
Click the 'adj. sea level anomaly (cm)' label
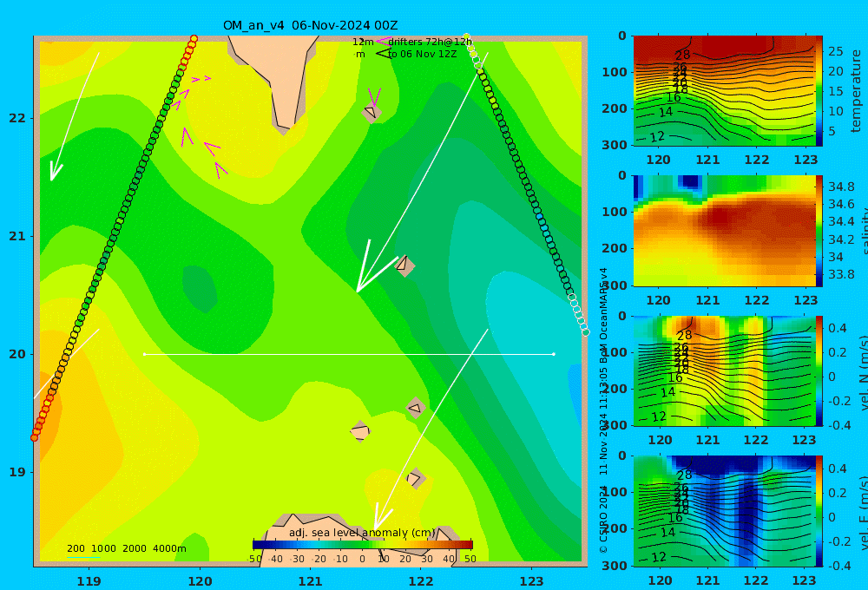[362, 533]
